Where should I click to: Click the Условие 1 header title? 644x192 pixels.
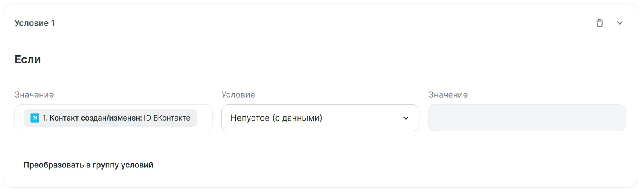[x=35, y=23]
